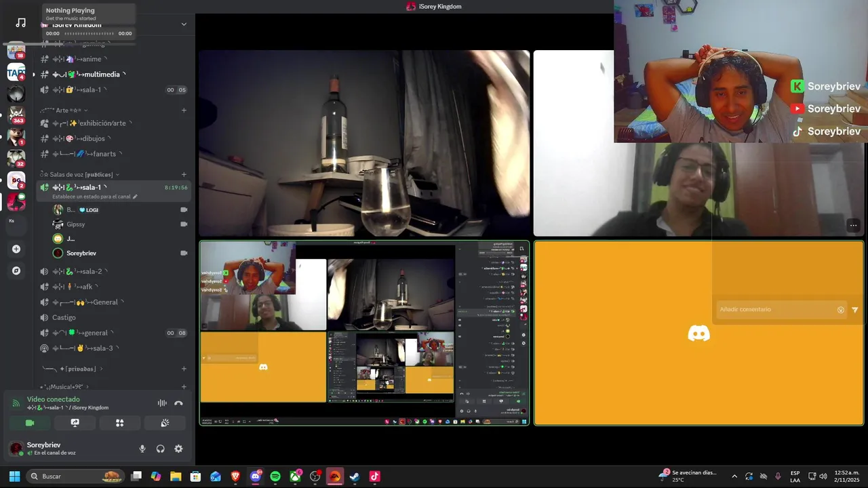Open Brave browser from taskbar
The width and height of the screenshot is (868, 488).
click(x=235, y=476)
